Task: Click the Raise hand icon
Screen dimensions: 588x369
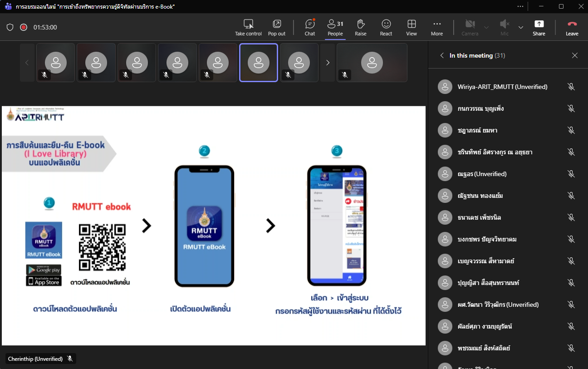Action: (361, 27)
